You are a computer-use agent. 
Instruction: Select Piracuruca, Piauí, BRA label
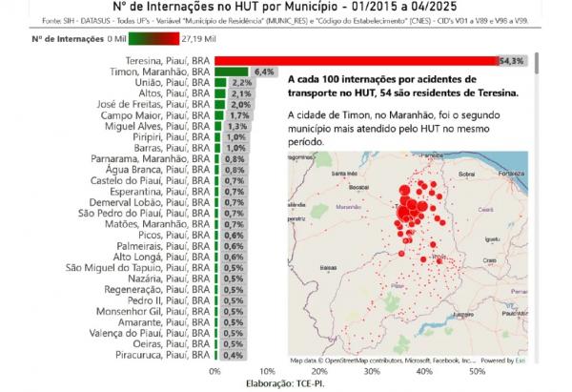pyautogui.click(x=163, y=355)
